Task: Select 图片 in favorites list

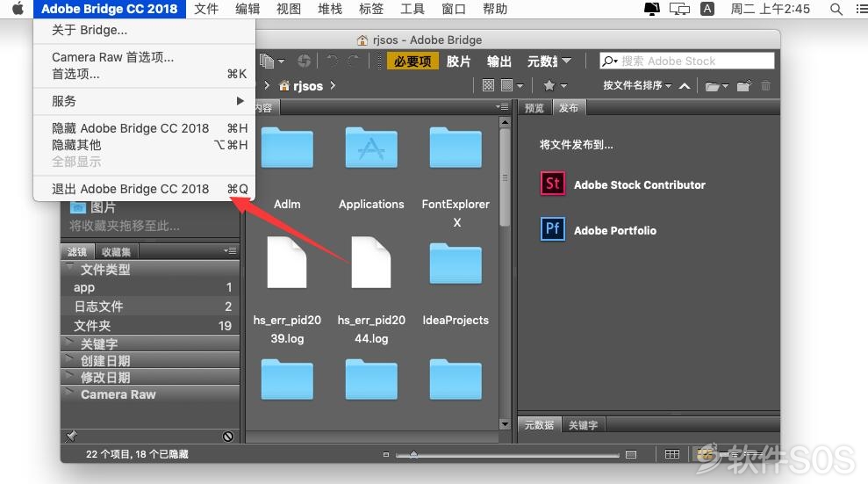Action: 92,207
